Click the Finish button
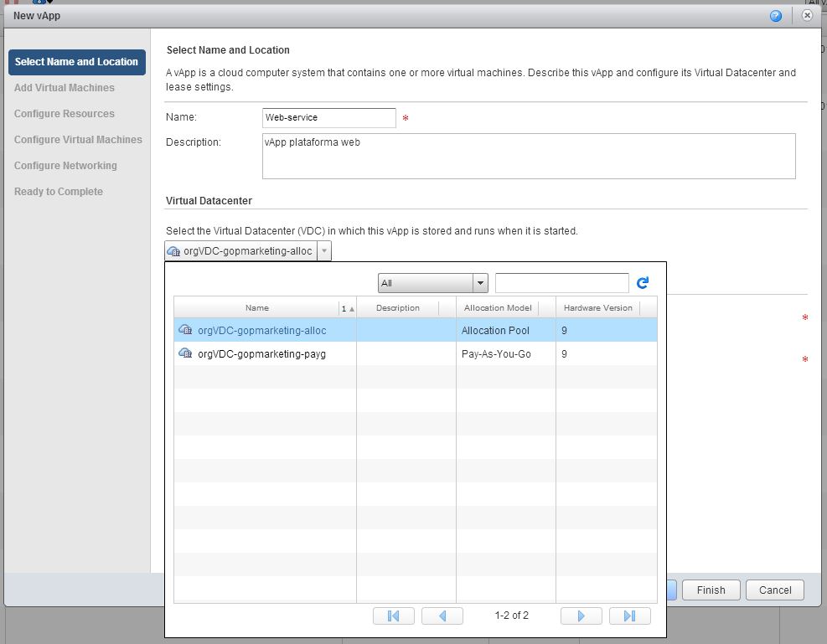 coord(711,590)
